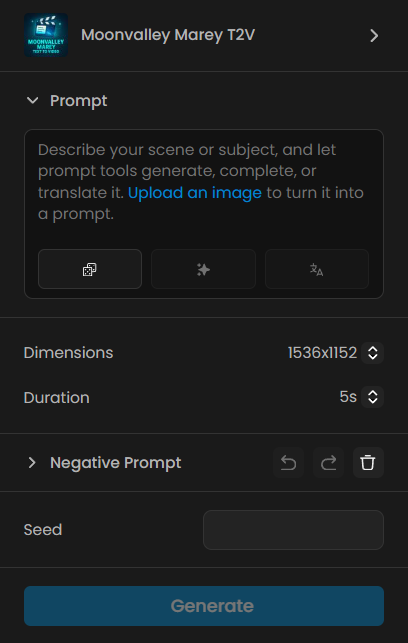Click the sparkle enhance prompt icon
Image resolution: width=408 pixels, height=643 pixels.
pyautogui.click(x=203, y=269)
